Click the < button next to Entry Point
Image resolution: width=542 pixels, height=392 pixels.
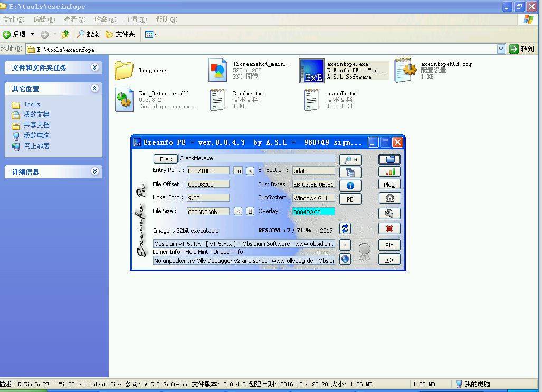pyautogui.click(x=250, y=171)
